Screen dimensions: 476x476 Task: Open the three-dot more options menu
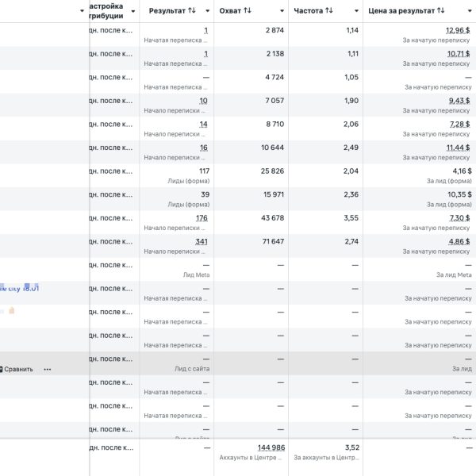click(x=48, y=369)
